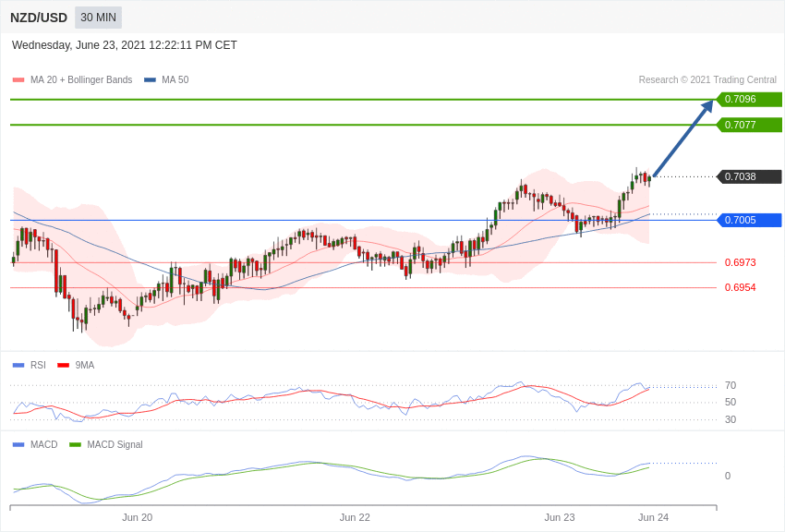The height and width of the screenshot is (532, 785).
Task: Click the Research Trading Central copyright text
Action: click(707, 80)
